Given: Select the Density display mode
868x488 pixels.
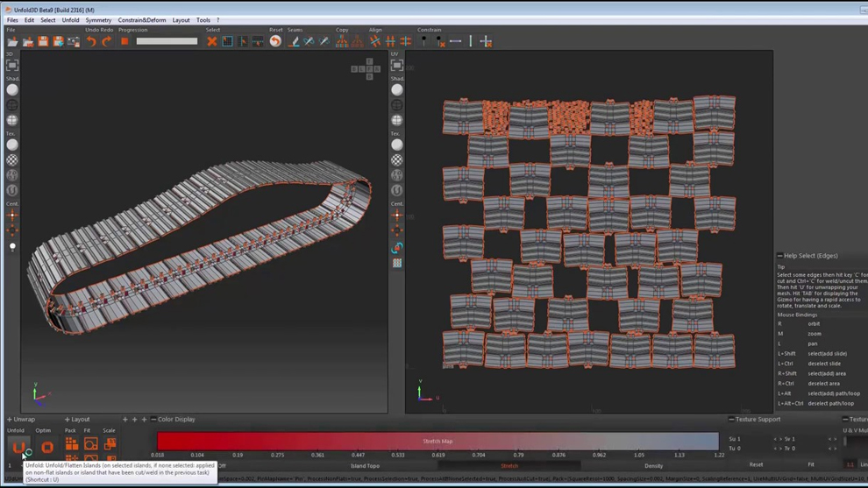Looking at the screenshot, I should coord(654,466).
